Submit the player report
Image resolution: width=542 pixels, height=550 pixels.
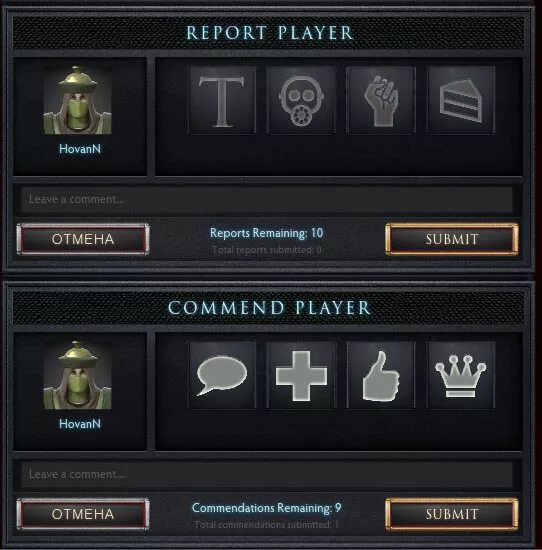pos(452,239)
